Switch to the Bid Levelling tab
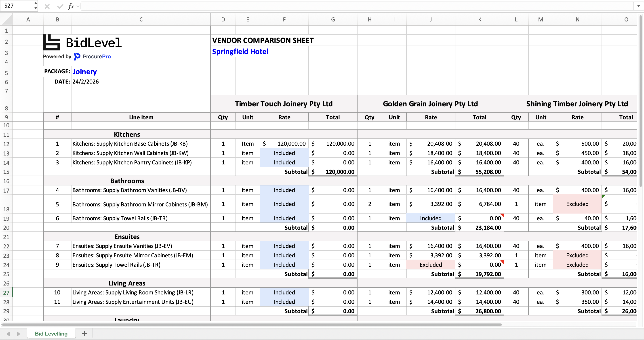This screenshot has height=340, width=644. pos(51,334)
